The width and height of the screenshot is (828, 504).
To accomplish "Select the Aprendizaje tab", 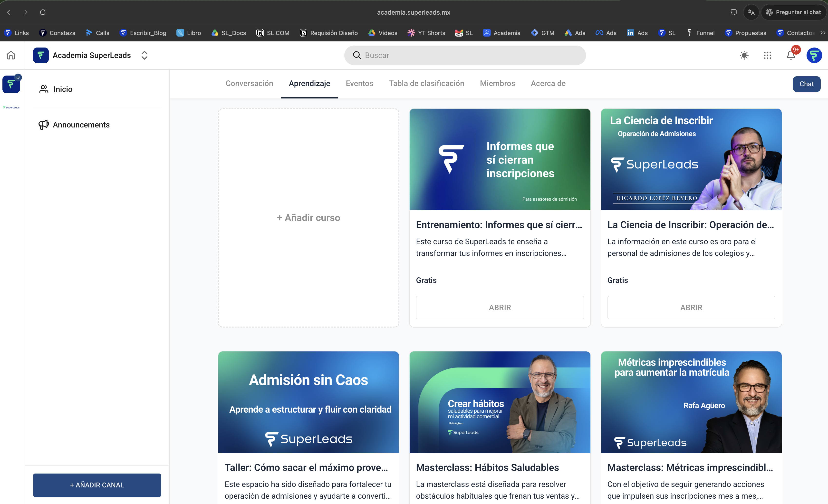I will pos(309,83).
